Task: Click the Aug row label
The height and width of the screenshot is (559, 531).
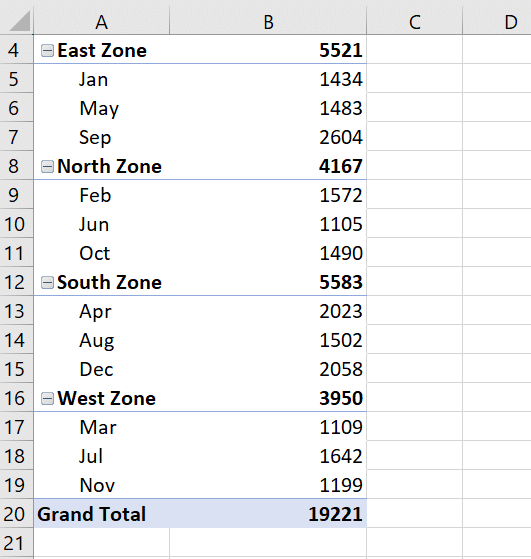Action: [x=97, y=341]
